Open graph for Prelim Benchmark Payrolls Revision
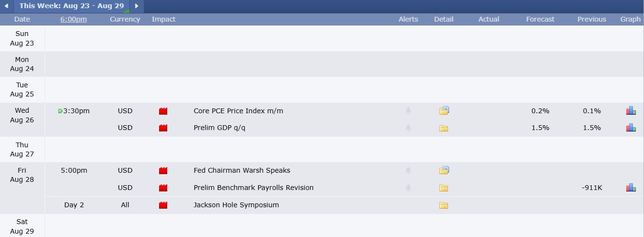The image size is (644, 237). coord(631,188)
